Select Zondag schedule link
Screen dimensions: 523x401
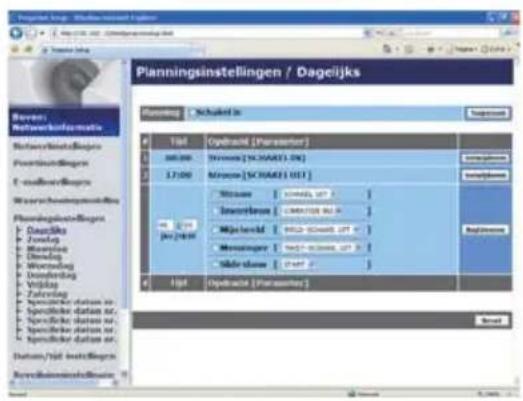[x=43, y=239]
